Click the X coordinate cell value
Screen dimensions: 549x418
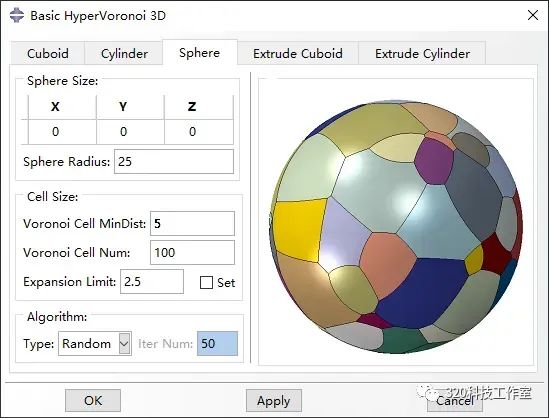62,132
